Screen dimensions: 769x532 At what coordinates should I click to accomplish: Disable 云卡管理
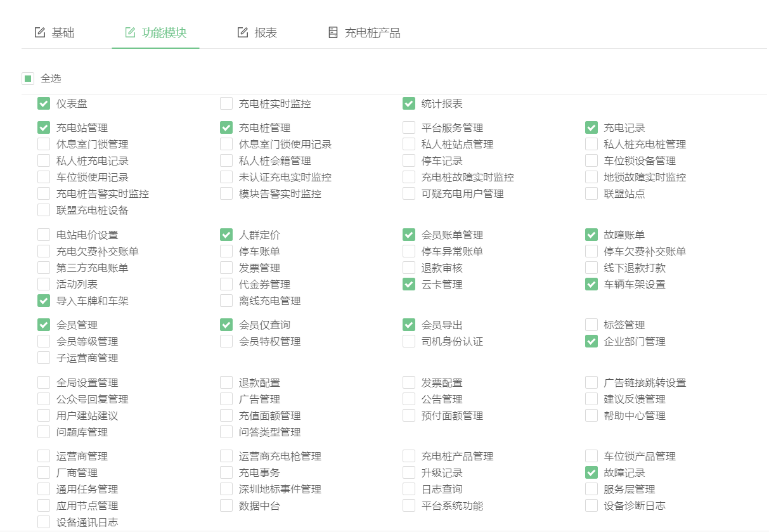[408, 284]
